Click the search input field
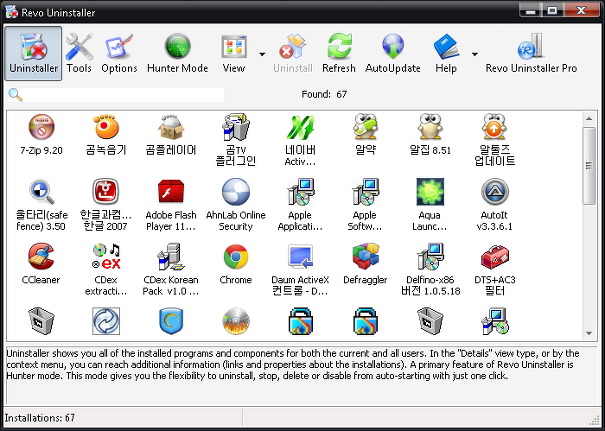Screen dimensions: 605x431 point(123,95)
